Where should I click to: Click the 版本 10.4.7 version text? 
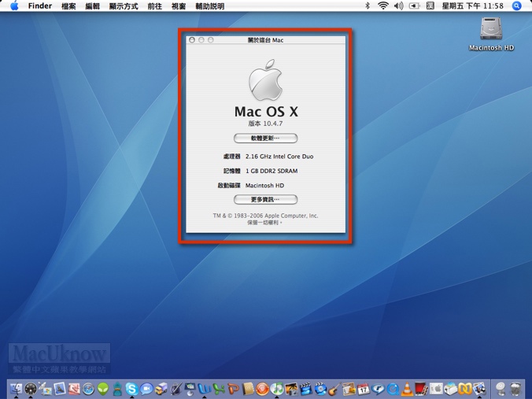pos(265,124)
